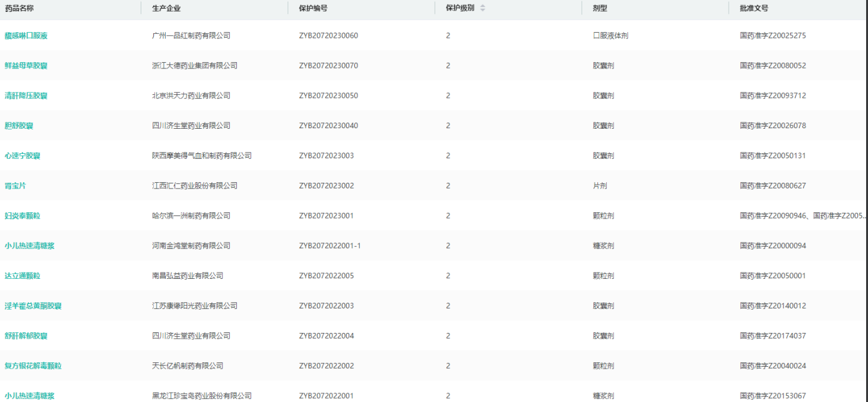
Task: Select manufacturer 江苏康缘阳光药业有限公司
Action: (195, 306)
